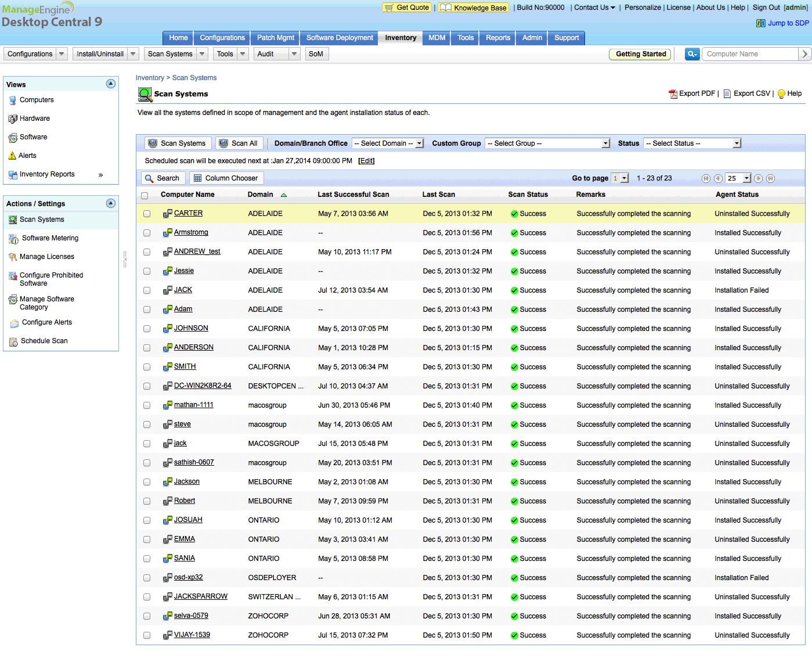The height and width of the screenshot is (662, 812).
Task: Open the Select Domain dropdown
Action: tap(388, 143)
